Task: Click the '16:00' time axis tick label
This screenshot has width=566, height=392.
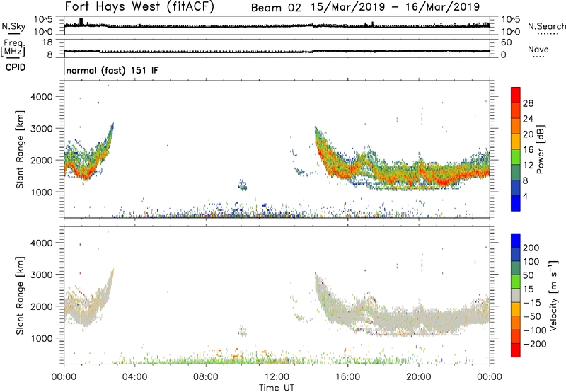Action: coord(347,377)
